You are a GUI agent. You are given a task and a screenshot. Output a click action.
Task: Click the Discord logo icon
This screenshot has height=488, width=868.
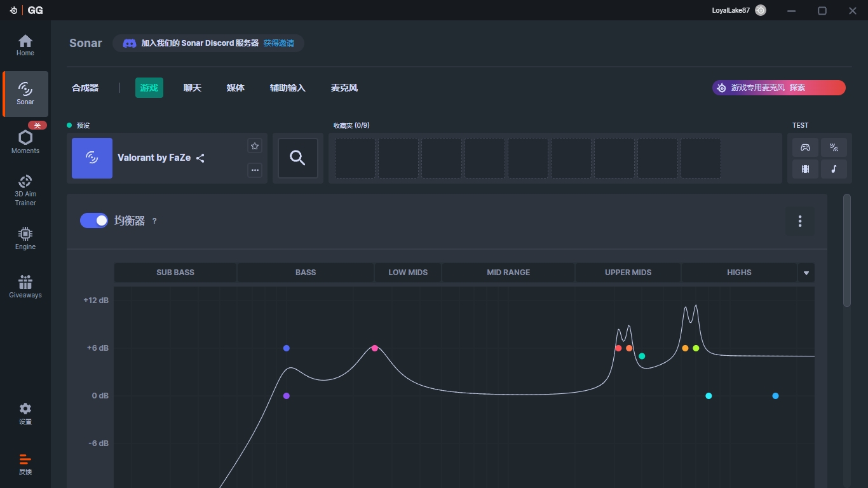click(129, 43)
